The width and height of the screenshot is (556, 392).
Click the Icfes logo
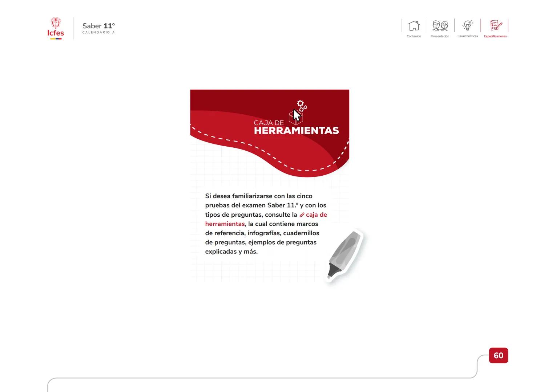(56, 33)
